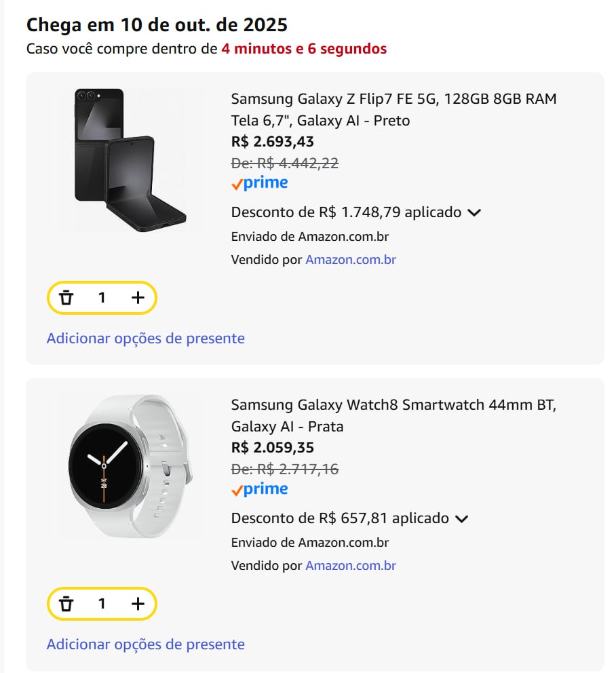Screen dimensions: 616x673
Task: Select the Flip7 quantity number field
Action: point(102,298)
